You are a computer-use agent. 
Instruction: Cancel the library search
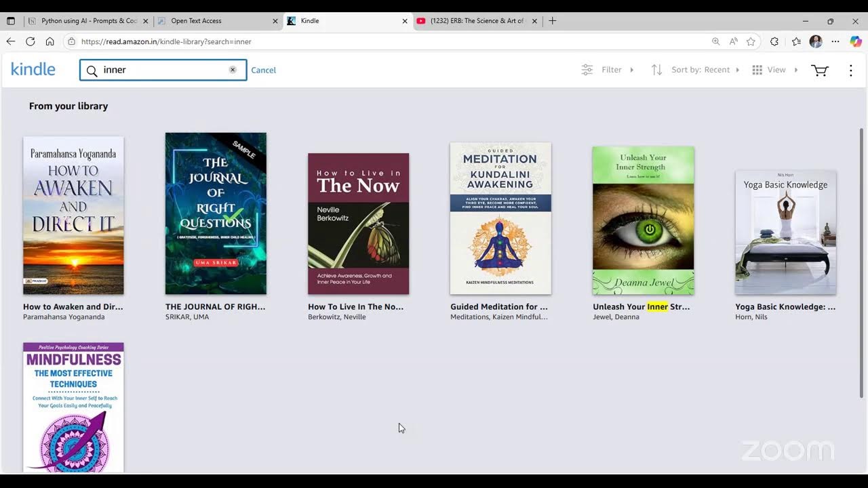point(263,70)
